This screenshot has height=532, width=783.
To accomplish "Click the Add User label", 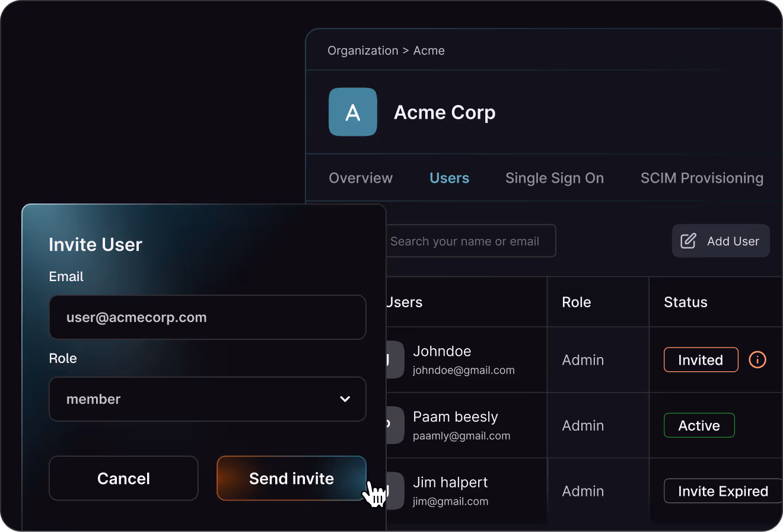I will pos(733,241).
